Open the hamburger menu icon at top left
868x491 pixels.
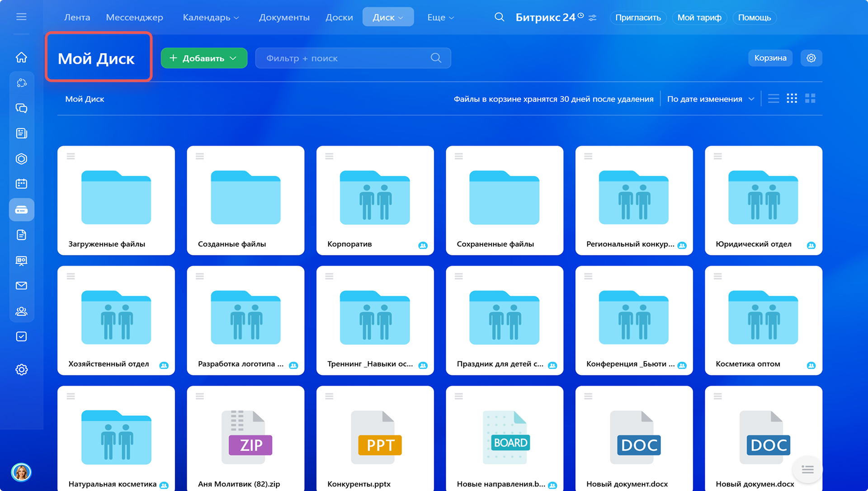(21, 17)
